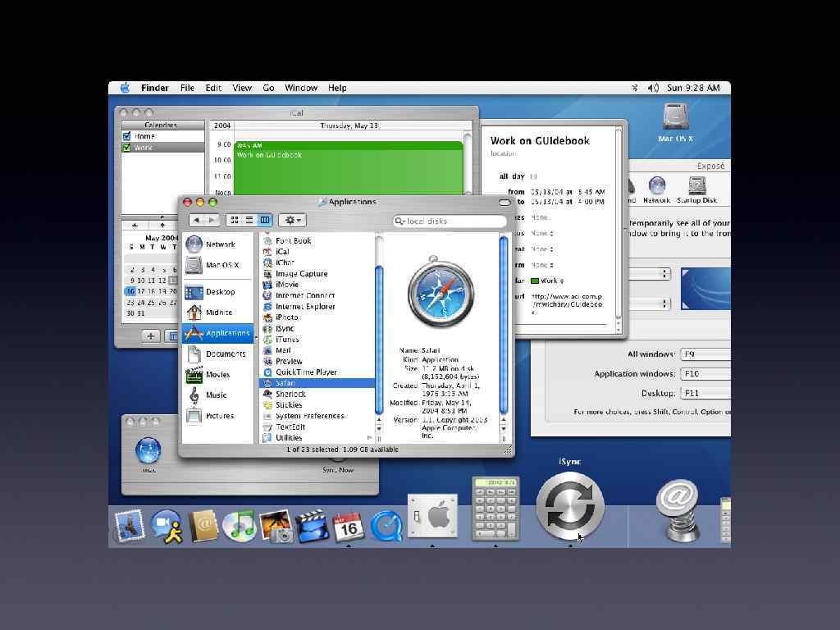
Task: Open the Go menu
Action: point(268,88)
